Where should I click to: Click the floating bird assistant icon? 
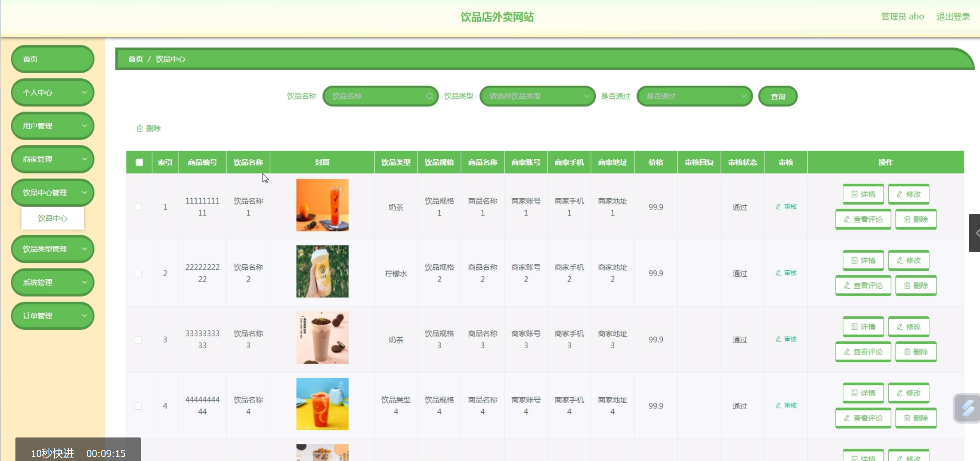tap(967, 408)
